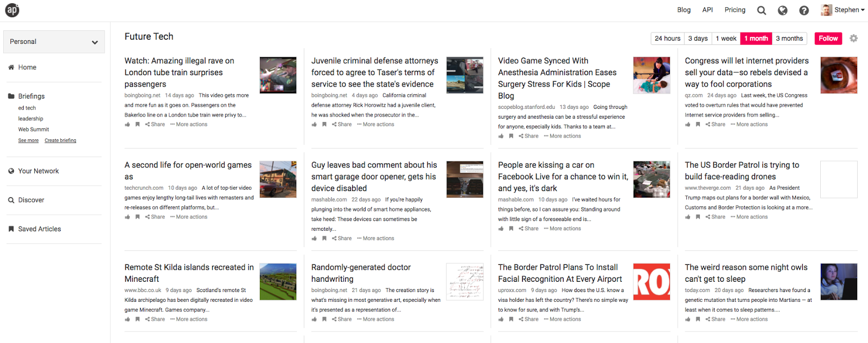This screenshot has width=868, height=343.
Task: Open help question mark icon
Action: click(804, 10)
